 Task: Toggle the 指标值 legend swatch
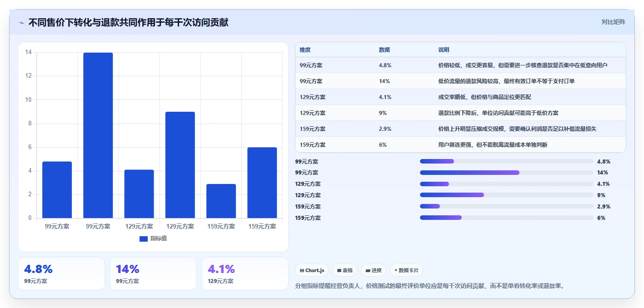(143, 238)
